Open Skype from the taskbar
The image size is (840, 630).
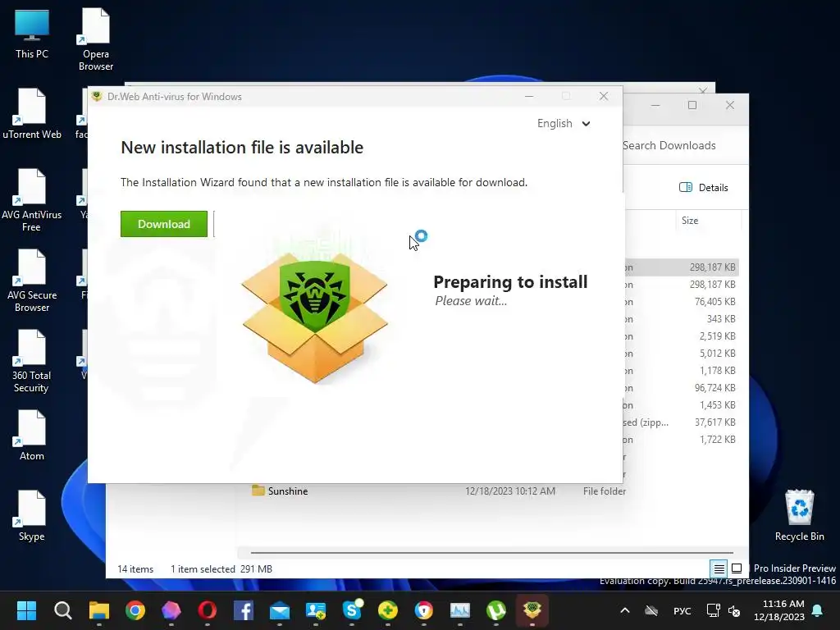click(x=352, y=610)
